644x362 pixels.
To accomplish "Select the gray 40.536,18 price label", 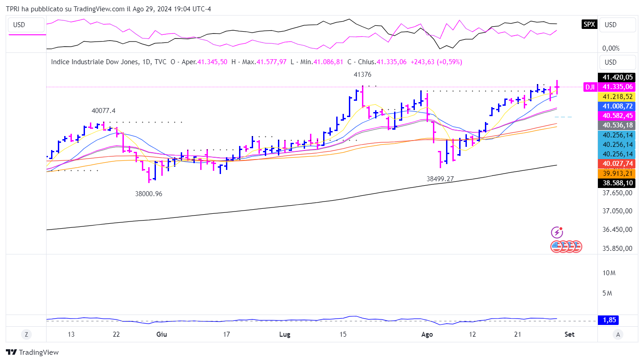I will [616, 125].
